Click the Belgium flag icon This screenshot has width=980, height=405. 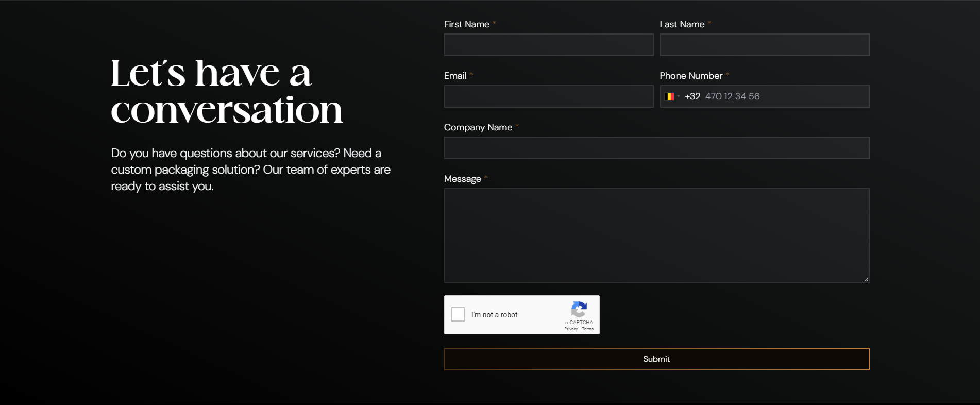tap(670, 96)
